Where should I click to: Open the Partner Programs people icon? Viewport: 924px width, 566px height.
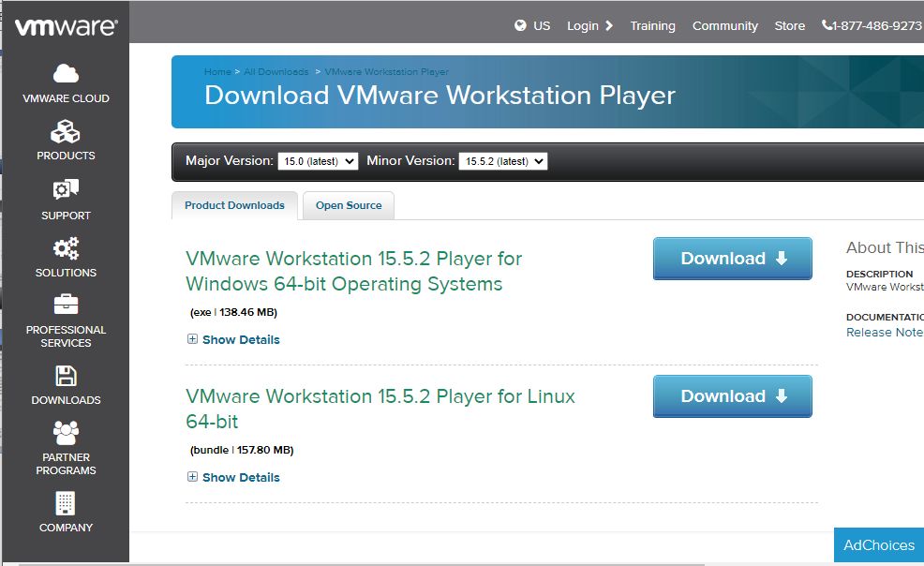pos(66,432)
